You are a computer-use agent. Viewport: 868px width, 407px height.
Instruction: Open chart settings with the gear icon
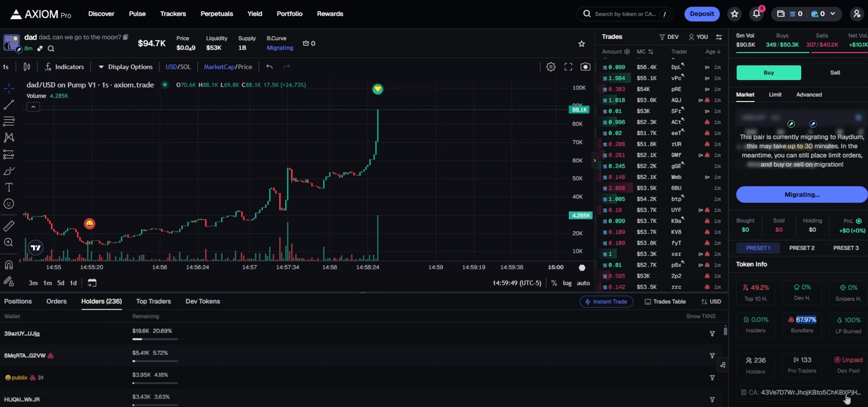click(551, 66)
